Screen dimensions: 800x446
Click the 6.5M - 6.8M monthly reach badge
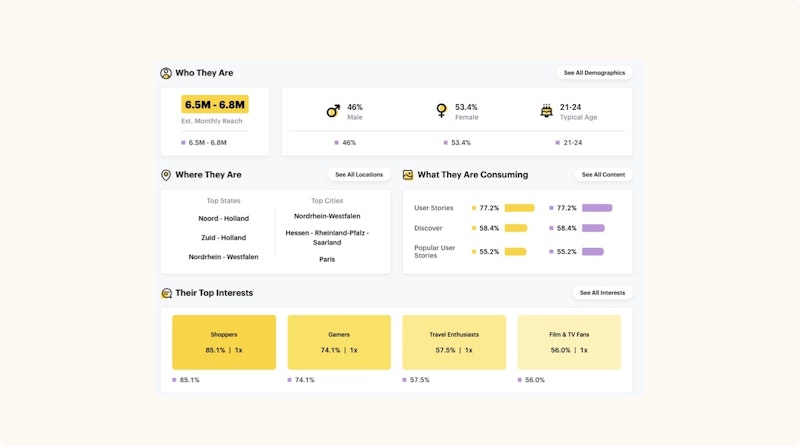[x=214, y=104]
